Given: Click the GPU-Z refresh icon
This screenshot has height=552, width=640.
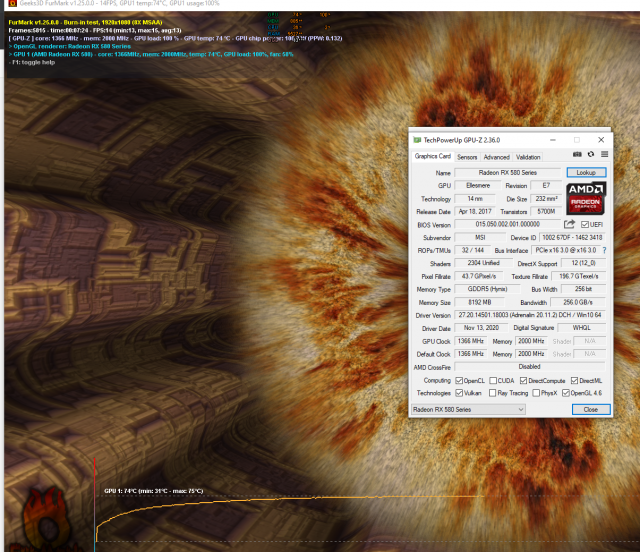Looking at the screenshot, I should pos(591,154).
